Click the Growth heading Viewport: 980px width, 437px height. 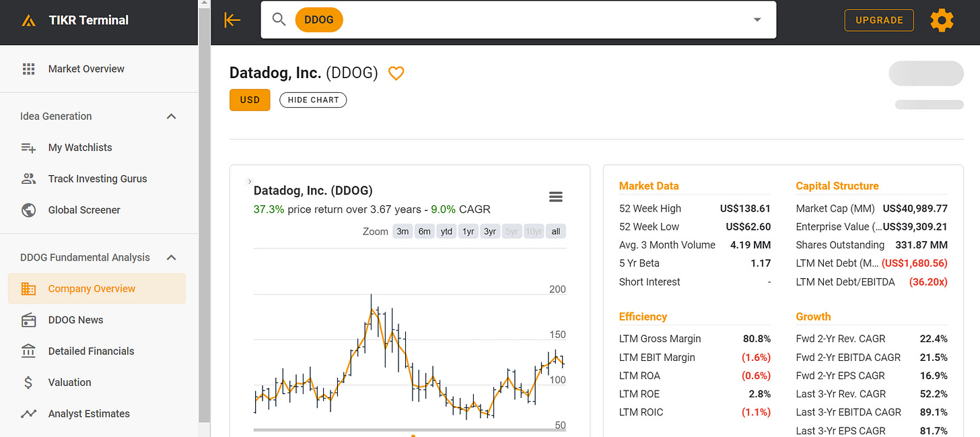[813, 316]
